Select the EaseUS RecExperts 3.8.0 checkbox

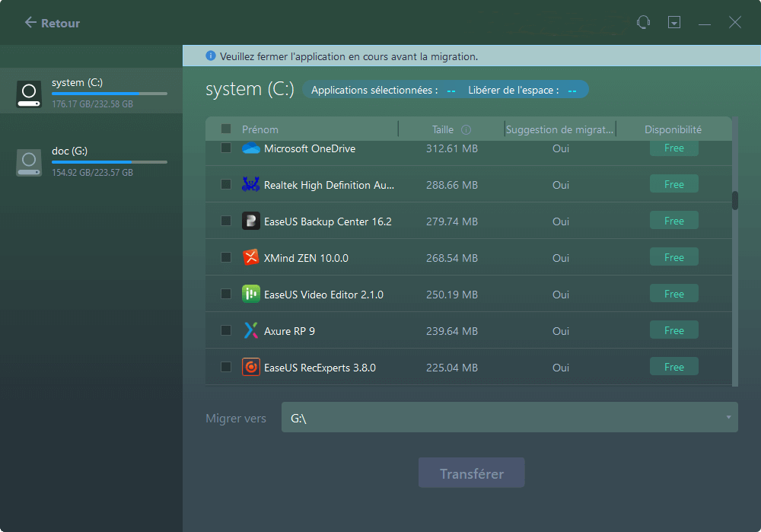point(226,367)
